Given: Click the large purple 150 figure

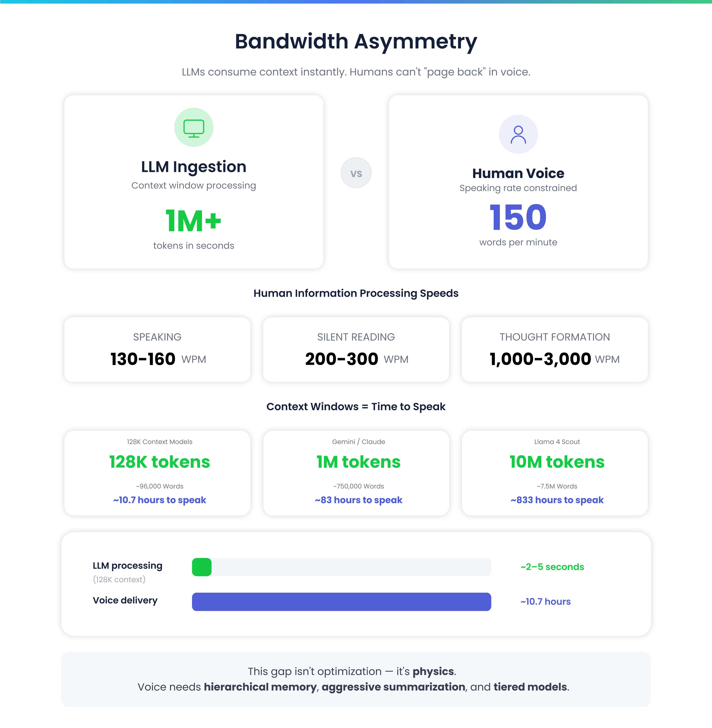Looking at the screenshot, I should (518, 217).
